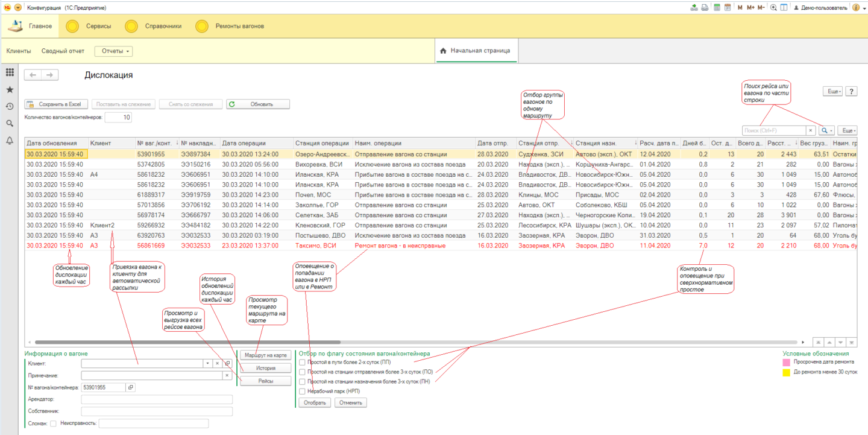Open dropdown arrow right of info icon
868x435 pixels.
[864, 7]
